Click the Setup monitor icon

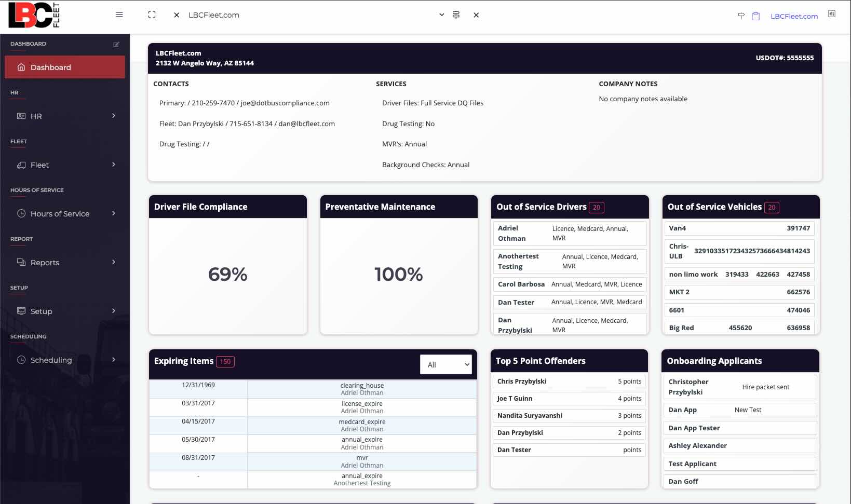pos(21,311)
